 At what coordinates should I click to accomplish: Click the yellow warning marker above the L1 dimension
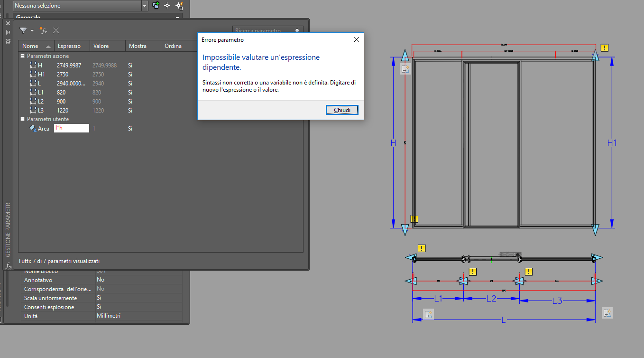(x=472, y=271)
